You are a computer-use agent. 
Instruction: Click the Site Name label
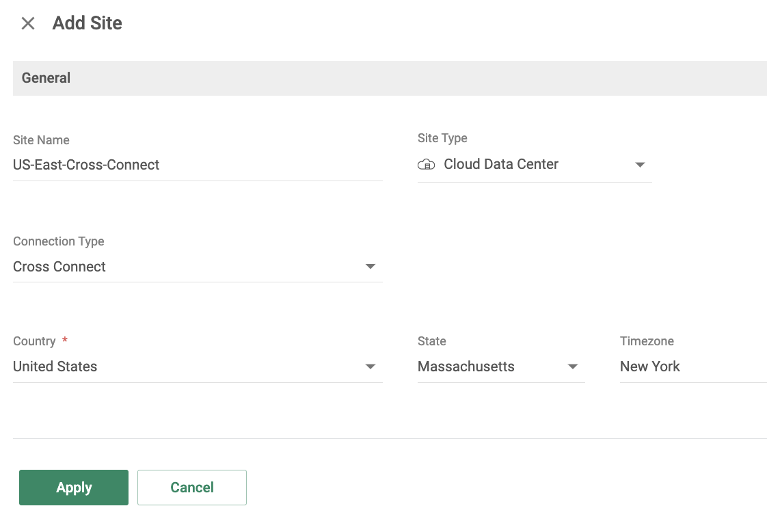point(41,140)
